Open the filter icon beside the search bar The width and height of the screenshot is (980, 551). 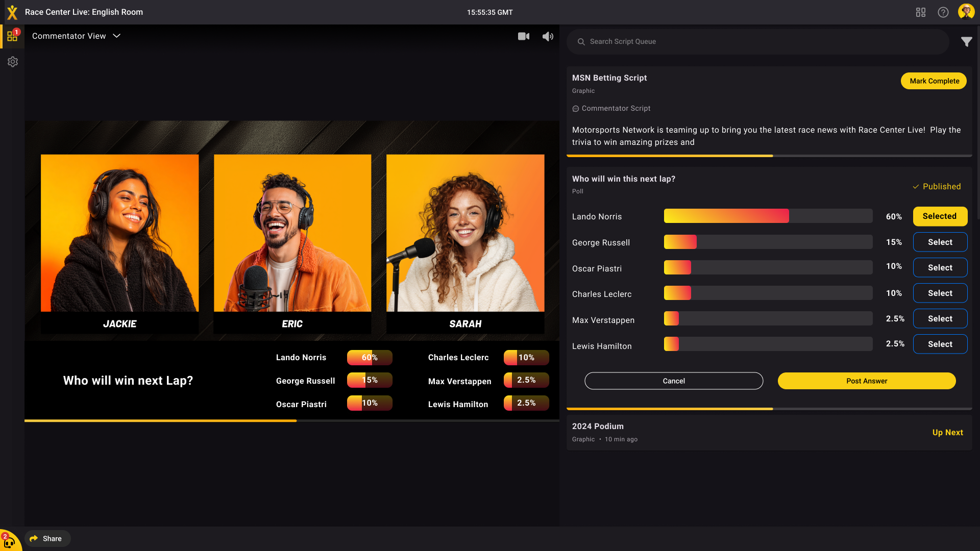coord(967,42)
